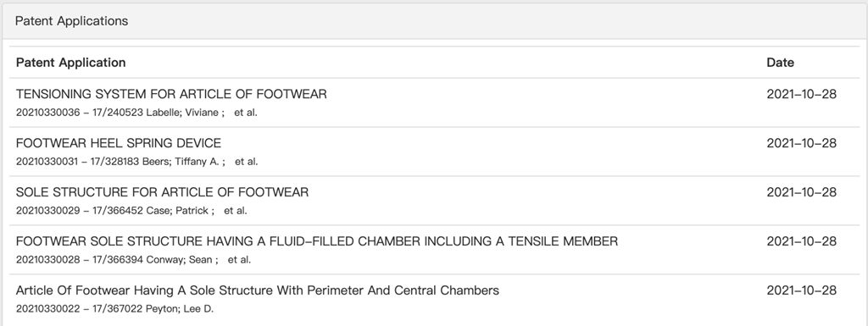Click application number 20210330022 Peyton; Lee D.
This screenshot has height=326, width=868.
(114, 309)
